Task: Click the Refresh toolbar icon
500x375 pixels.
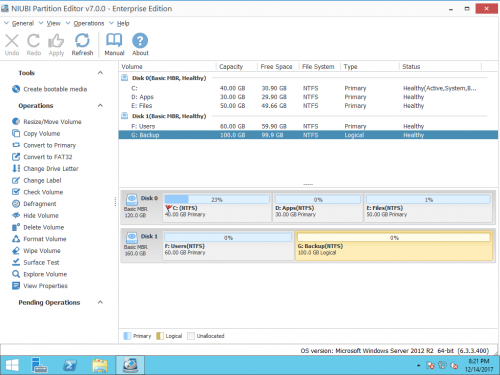Action: [82, 40]
